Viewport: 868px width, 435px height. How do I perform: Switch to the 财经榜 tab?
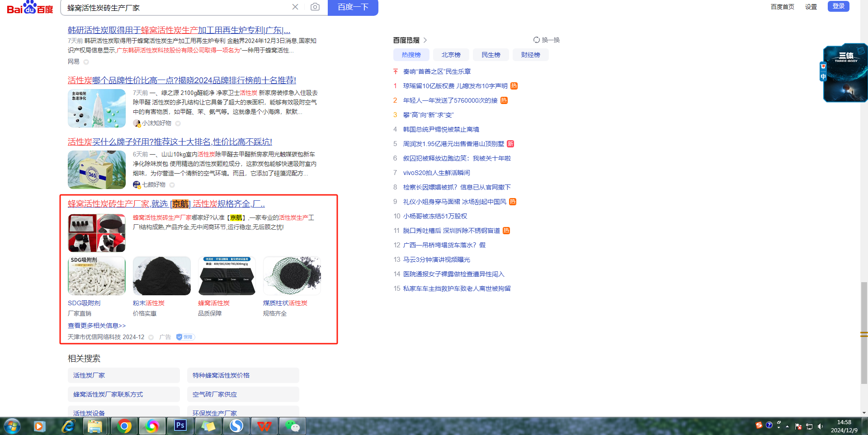(x=531, y=55)
